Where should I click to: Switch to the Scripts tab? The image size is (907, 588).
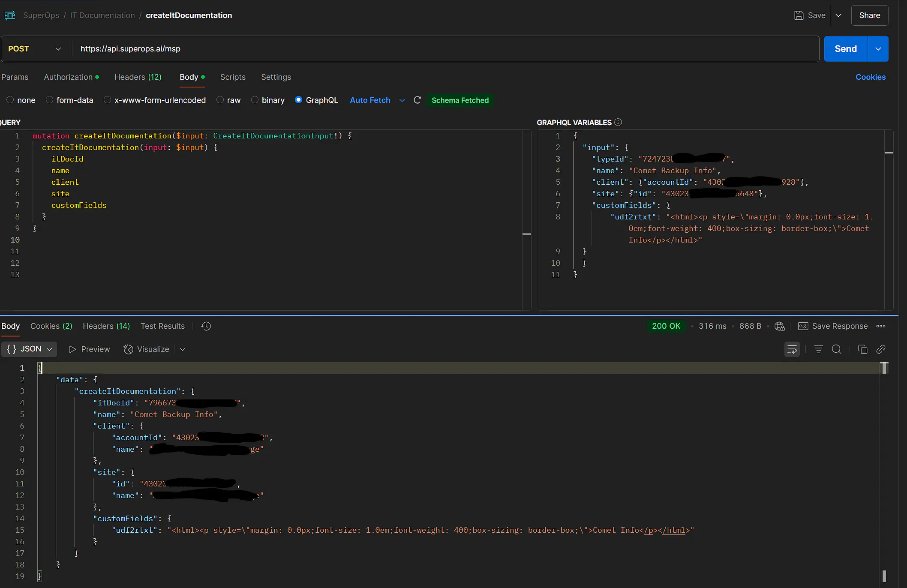tap(233, 77)
